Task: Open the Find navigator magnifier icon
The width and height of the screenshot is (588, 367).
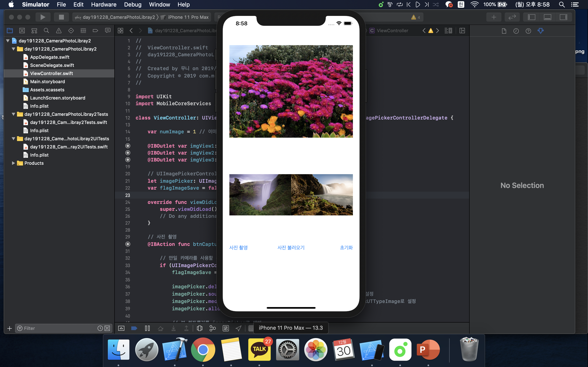Action: tap(46, 31)
